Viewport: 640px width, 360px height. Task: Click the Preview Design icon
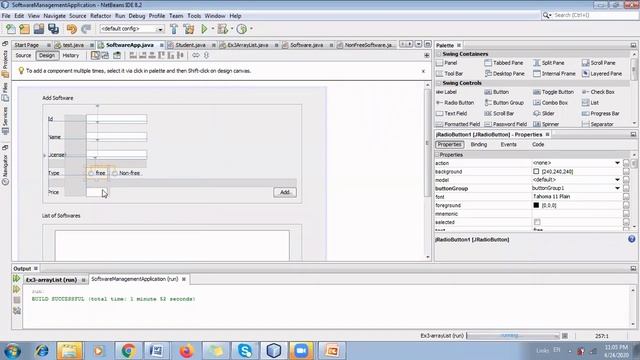[x=117, y=55]
